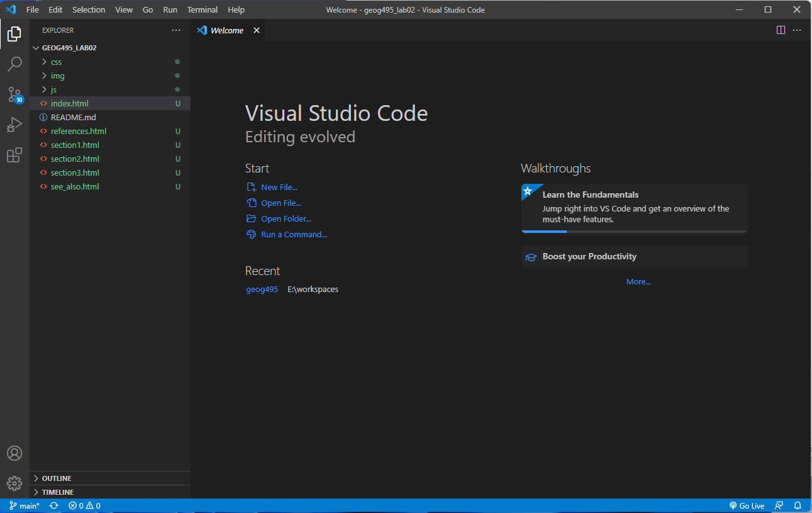This screenshot has width=812, height=513.
Task: Click the errors and warnings status indicator
Action: tap(84, 505)
